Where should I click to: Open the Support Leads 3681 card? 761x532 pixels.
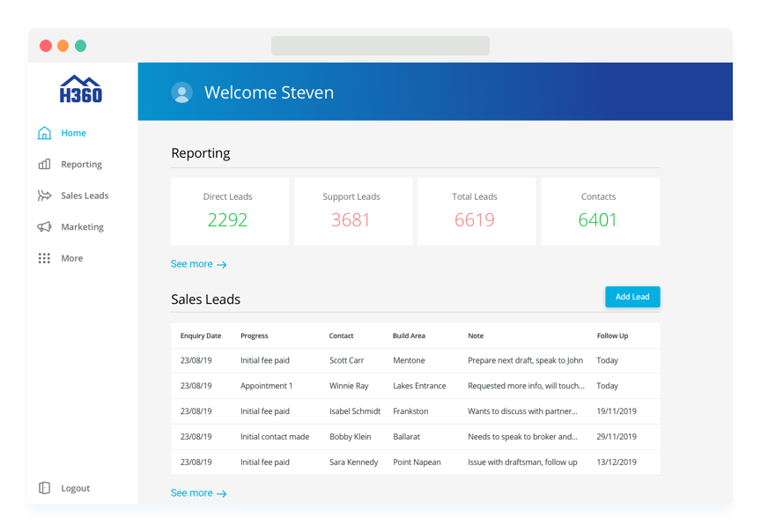click(x=353, y=211)
